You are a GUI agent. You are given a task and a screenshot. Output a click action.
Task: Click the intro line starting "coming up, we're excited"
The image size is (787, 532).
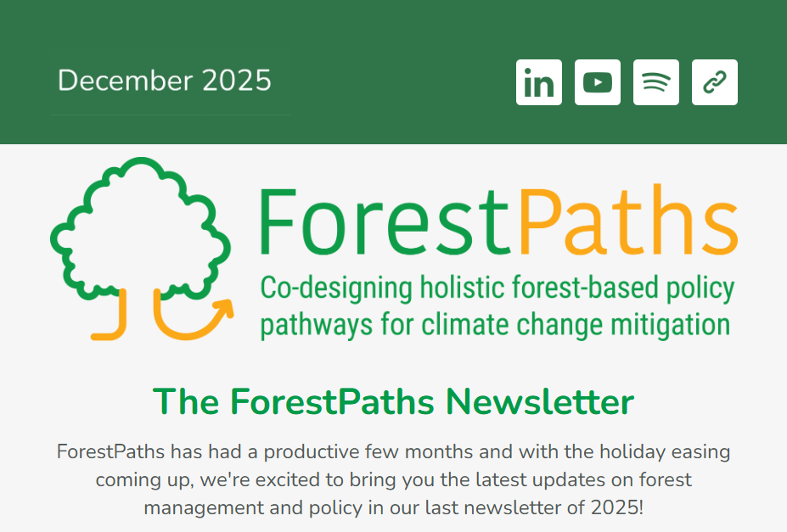tap(393, 480)
